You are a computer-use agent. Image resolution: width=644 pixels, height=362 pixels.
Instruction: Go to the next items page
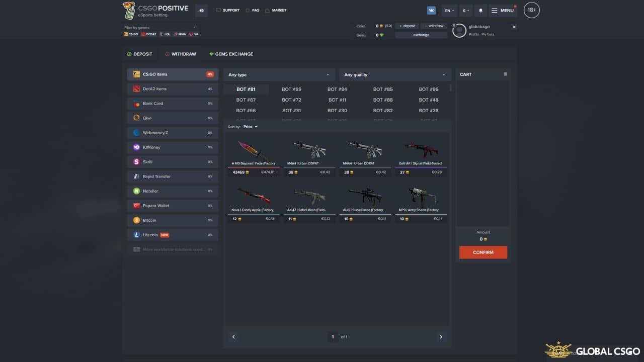click(441, 337)
